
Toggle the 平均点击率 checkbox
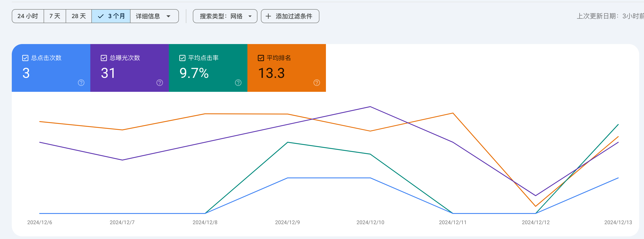point(182,58)
